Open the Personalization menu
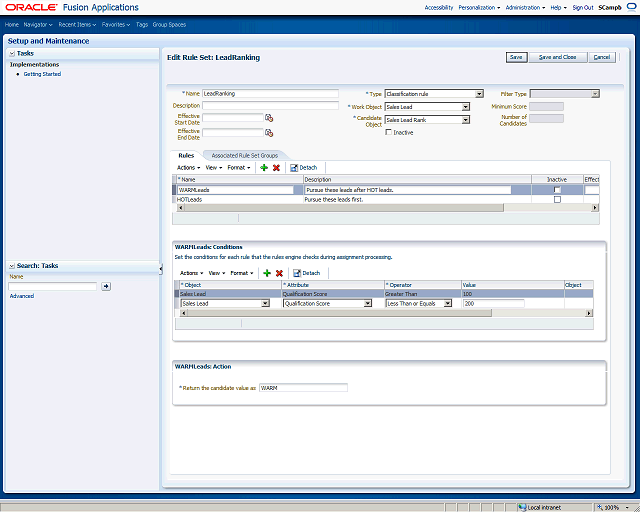640x512 pixels. pos(479,7)
